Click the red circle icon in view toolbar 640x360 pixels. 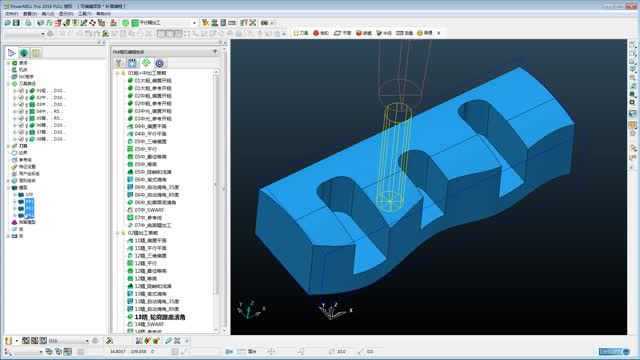[x=316, y=33]
